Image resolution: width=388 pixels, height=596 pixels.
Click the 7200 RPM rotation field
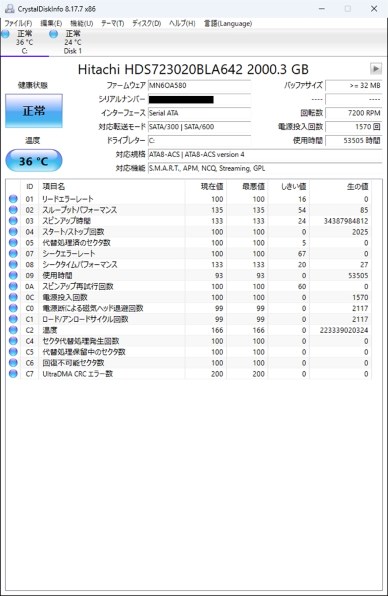[353, 113]
